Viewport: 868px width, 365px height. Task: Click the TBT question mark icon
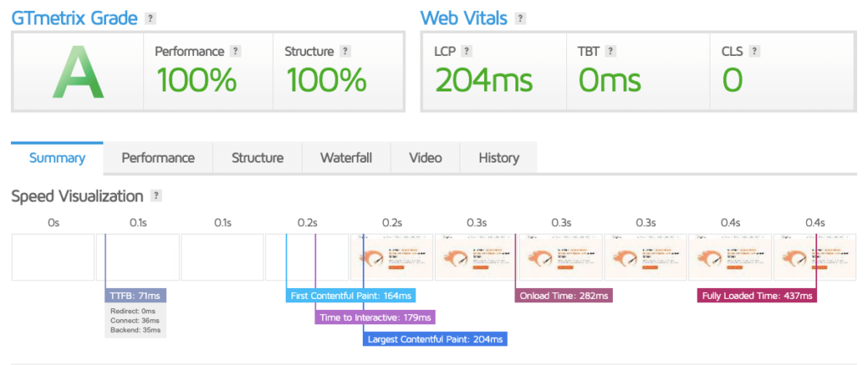point(610,52)
